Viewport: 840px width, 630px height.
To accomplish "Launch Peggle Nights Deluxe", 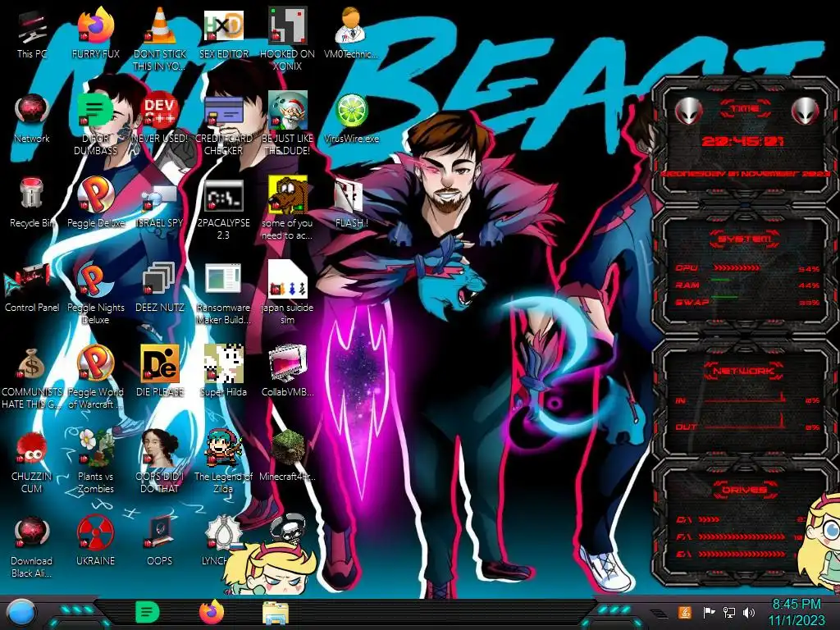I will (x=96, y=280).
